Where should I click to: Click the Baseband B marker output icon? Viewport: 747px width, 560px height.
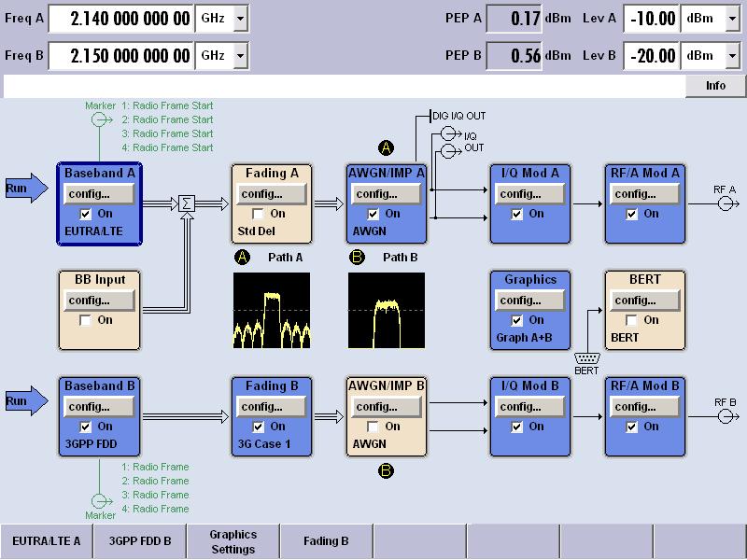(x=97, y=497)
